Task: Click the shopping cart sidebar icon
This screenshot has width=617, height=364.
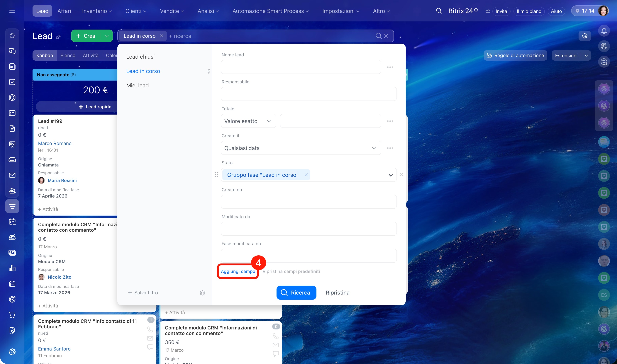Action: point(12,315)
